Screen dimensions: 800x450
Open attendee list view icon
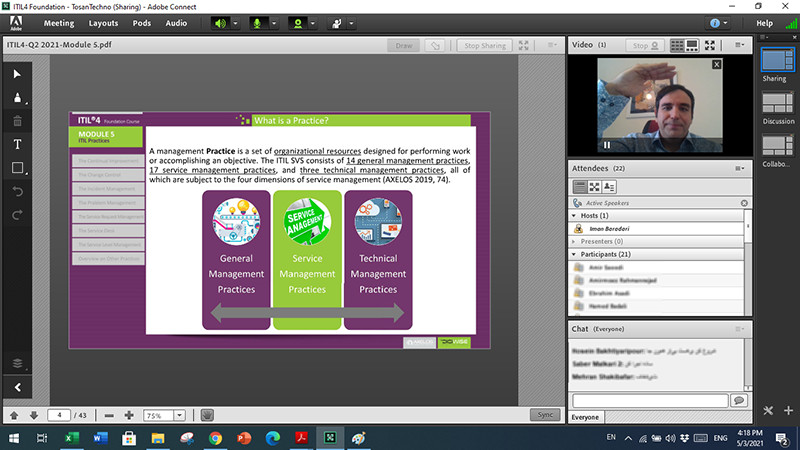click(580, 187)
